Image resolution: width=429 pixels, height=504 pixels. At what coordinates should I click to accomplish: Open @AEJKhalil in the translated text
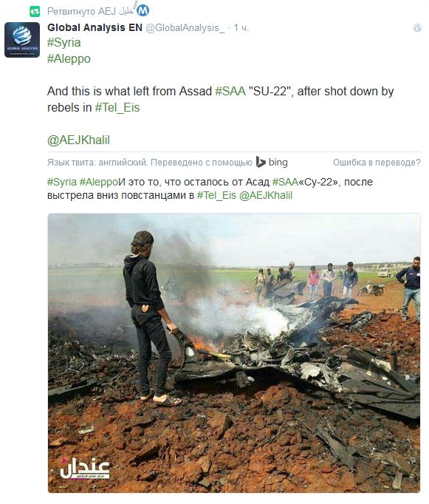[x=266, y=195]
